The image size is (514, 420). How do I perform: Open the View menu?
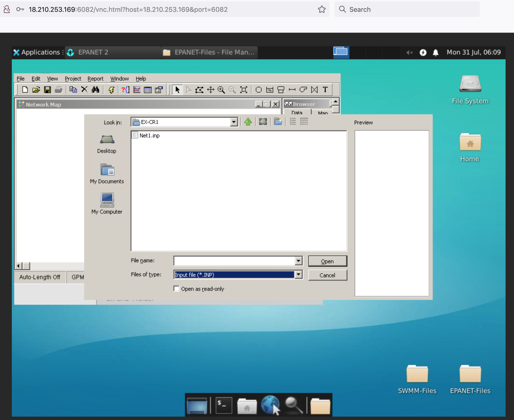52,79
